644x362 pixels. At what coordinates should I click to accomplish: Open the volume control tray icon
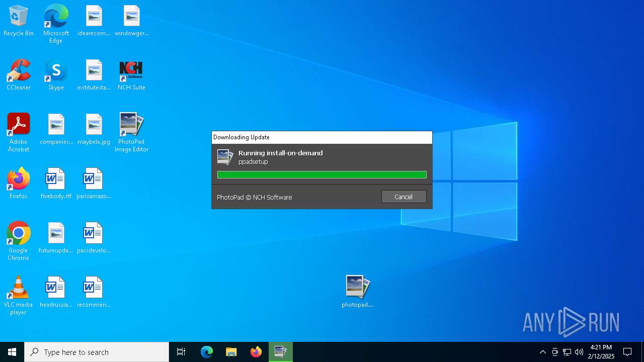[x=579, y=352]
